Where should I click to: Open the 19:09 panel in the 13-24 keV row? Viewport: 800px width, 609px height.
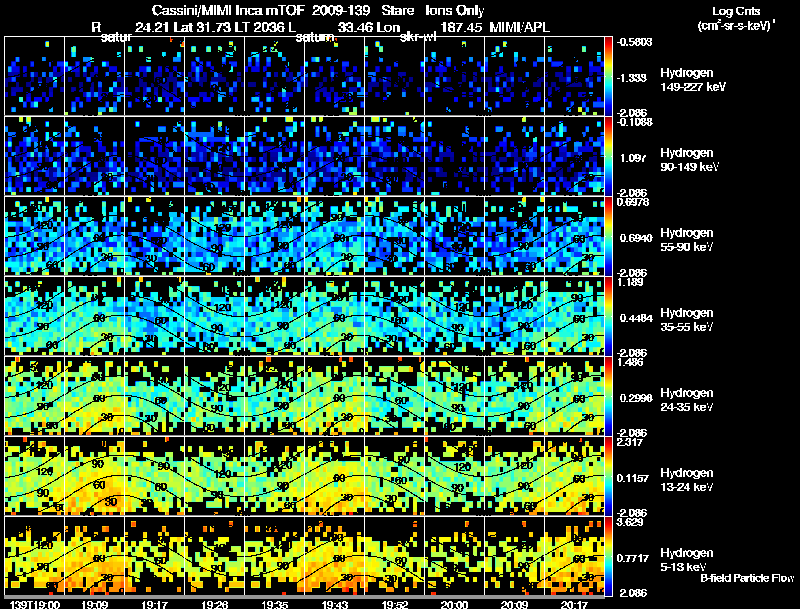(x=94, y=476)
